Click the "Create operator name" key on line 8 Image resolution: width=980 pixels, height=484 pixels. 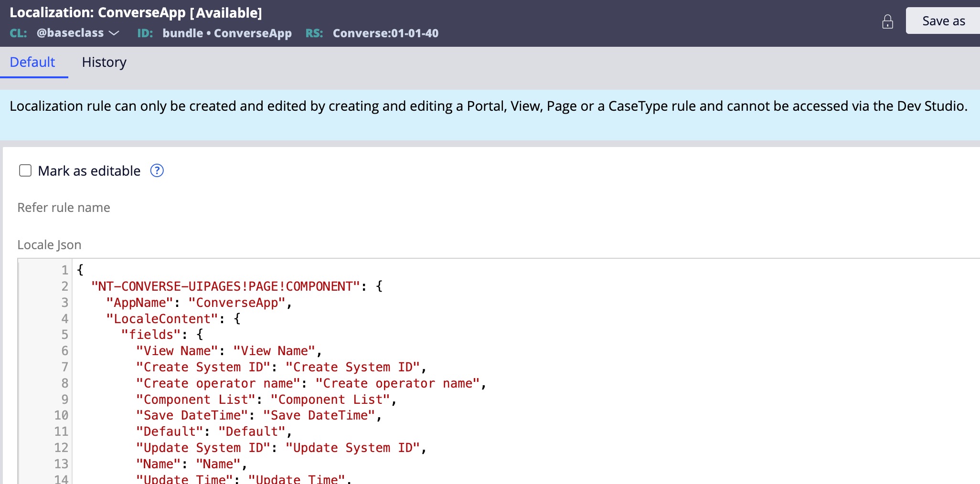tap(218, 383)
